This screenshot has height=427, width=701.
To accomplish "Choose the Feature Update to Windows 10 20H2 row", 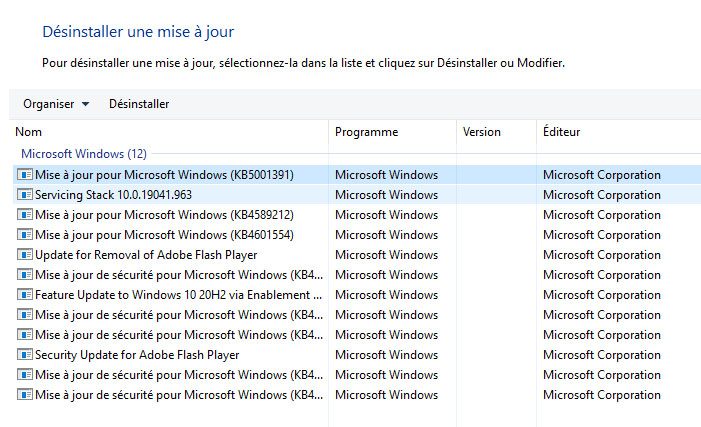I will [357, 295].
